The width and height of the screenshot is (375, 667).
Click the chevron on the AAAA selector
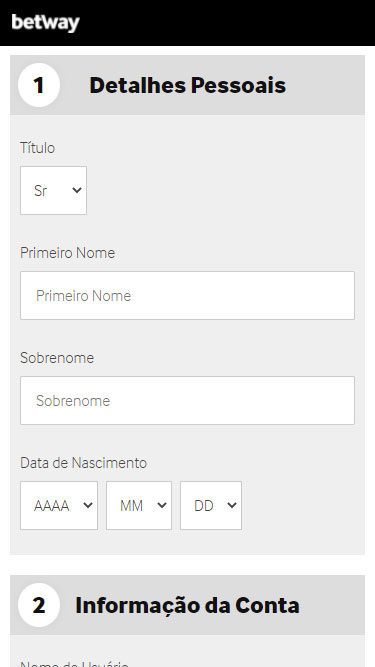pyautogui.click(x=88, y=505)
